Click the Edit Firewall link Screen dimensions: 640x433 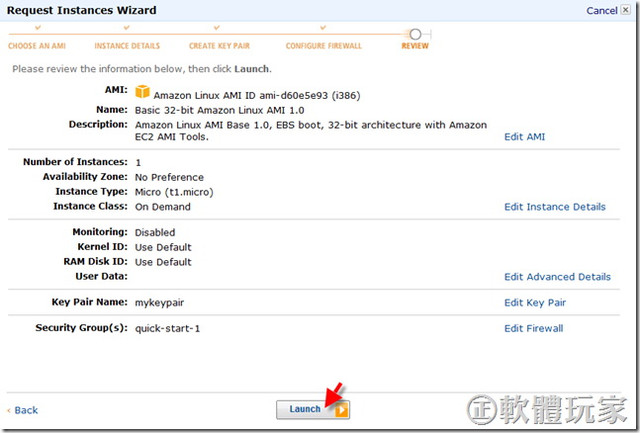tap(533, 329)
